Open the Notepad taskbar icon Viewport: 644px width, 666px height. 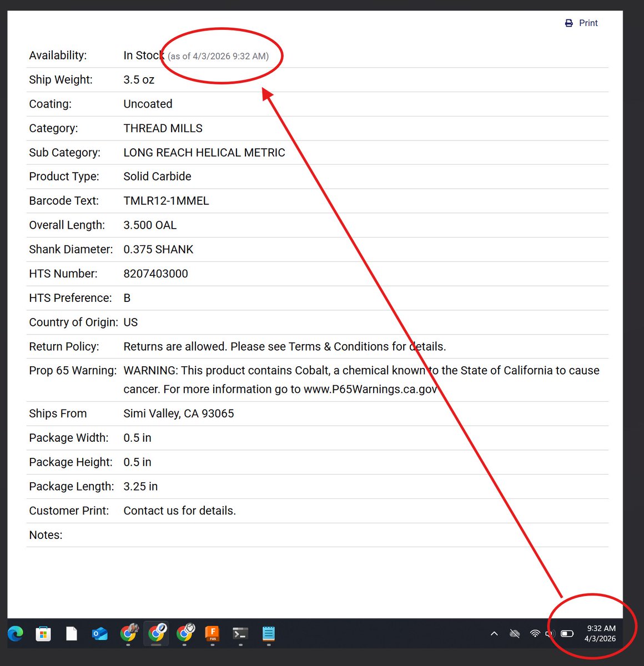tap(269, 633)
